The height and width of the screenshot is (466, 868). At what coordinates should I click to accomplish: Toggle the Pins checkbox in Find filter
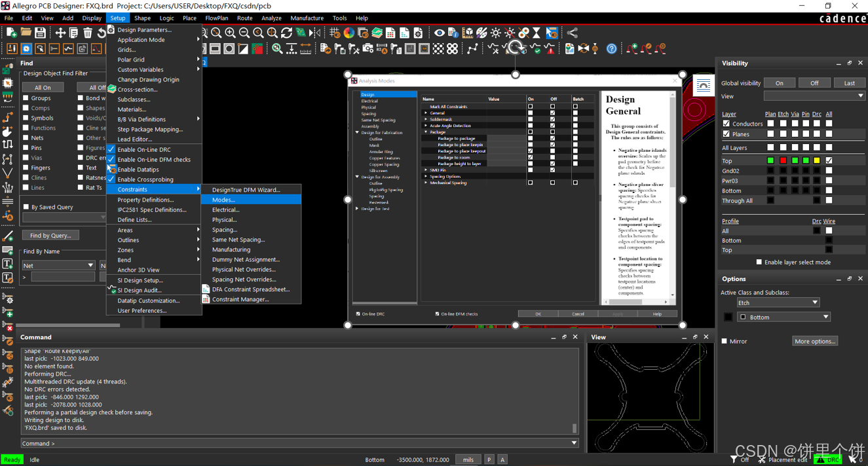(26, 148)
